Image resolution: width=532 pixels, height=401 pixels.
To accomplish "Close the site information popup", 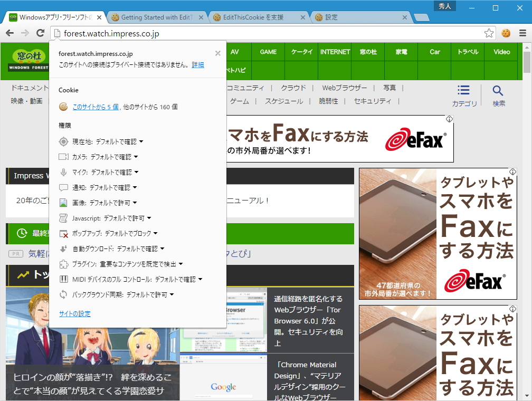I will coord(218,53).
